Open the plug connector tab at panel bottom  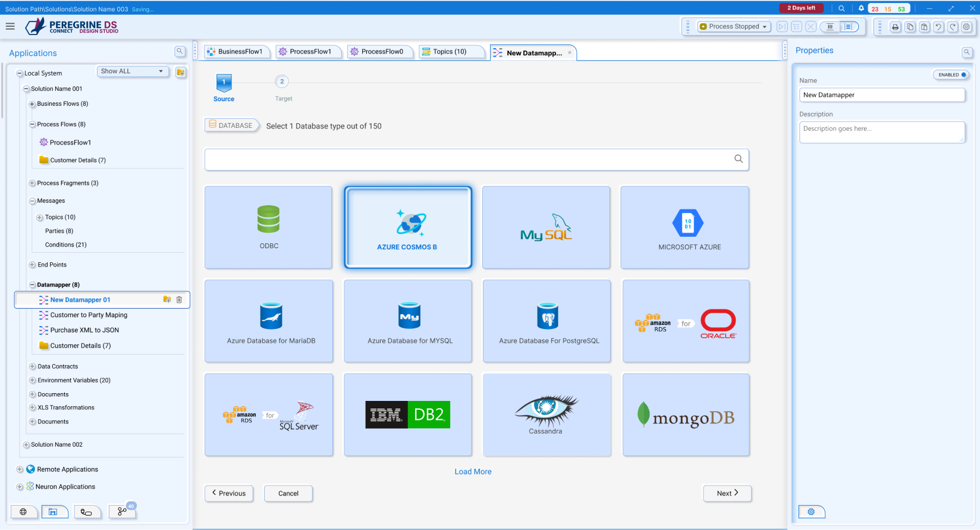point(87,512)
